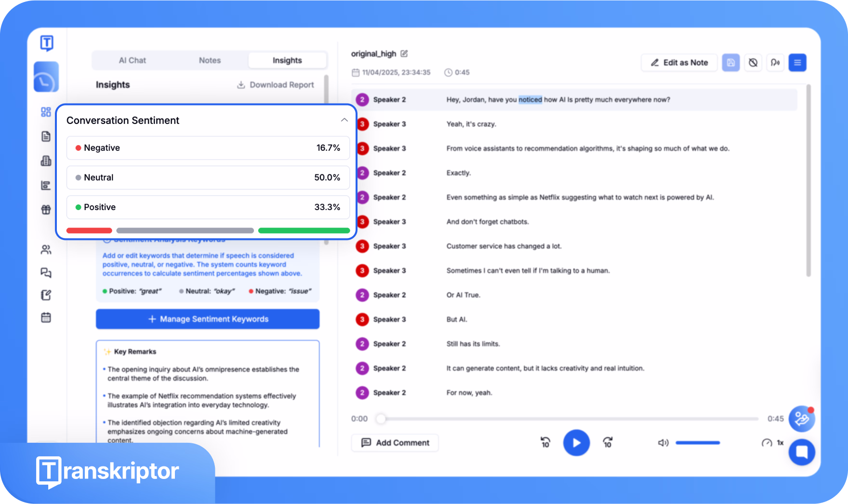The image size is (848, 504).
Task: Collapse the Conversation Sentiment panel
Action: [344, 120]
